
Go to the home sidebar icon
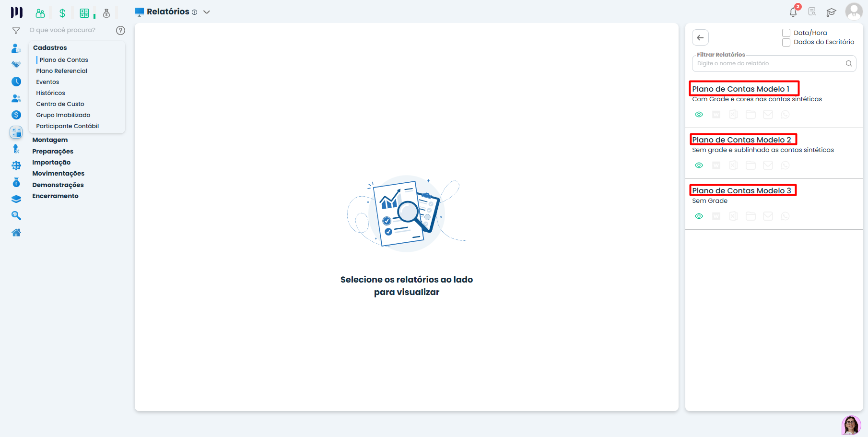pos(16,233)
